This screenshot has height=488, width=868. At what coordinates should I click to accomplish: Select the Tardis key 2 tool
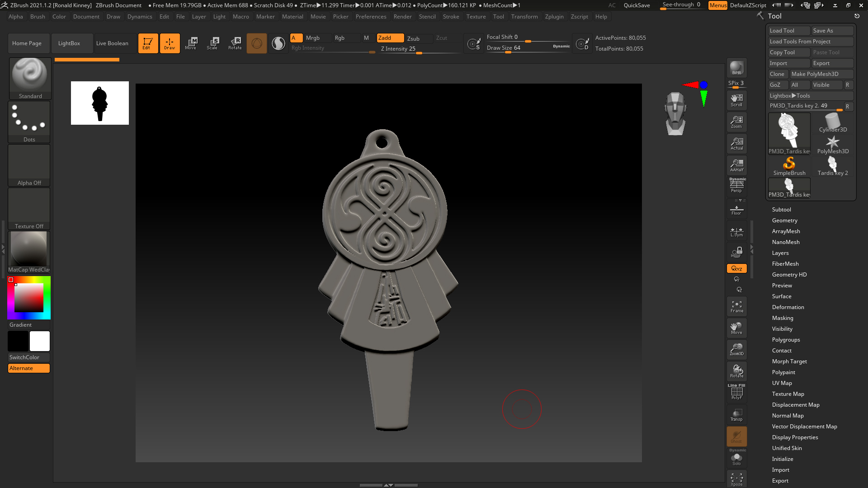833,166
